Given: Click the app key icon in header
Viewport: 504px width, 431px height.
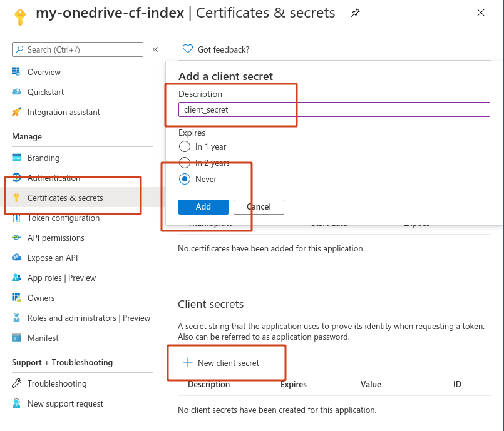Looking at the screenshot, I should [x=20, y=17].
